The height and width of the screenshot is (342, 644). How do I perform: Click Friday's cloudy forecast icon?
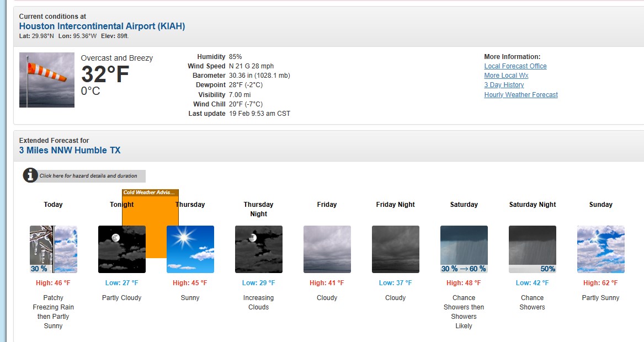[327, 249]
